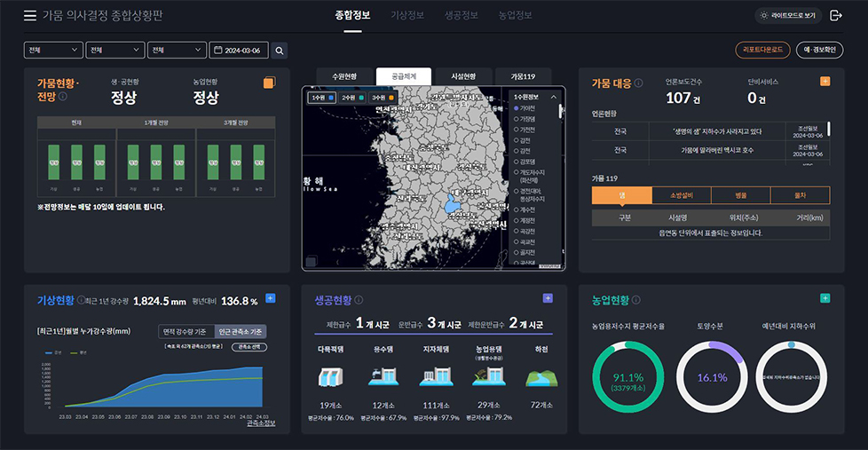Collapse the 1수원정보 list panel
Viewport: 868px width, 450px height.
[554, 96]
